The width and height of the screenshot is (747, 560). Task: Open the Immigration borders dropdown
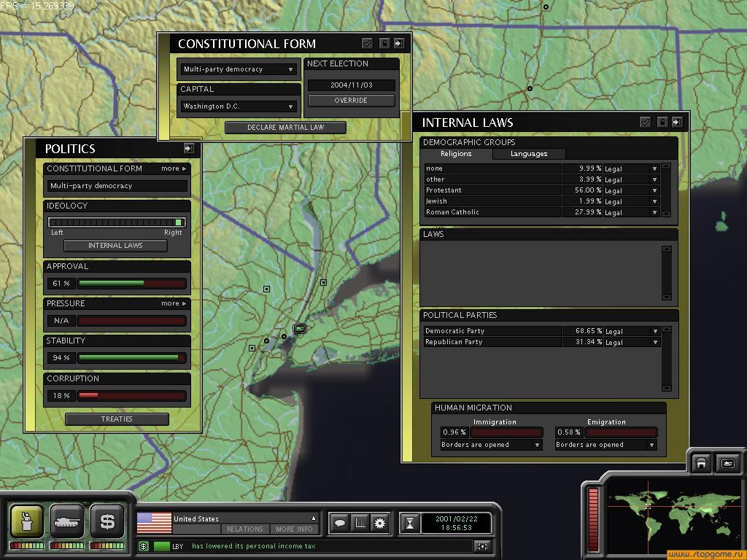(x=491, y=445)
